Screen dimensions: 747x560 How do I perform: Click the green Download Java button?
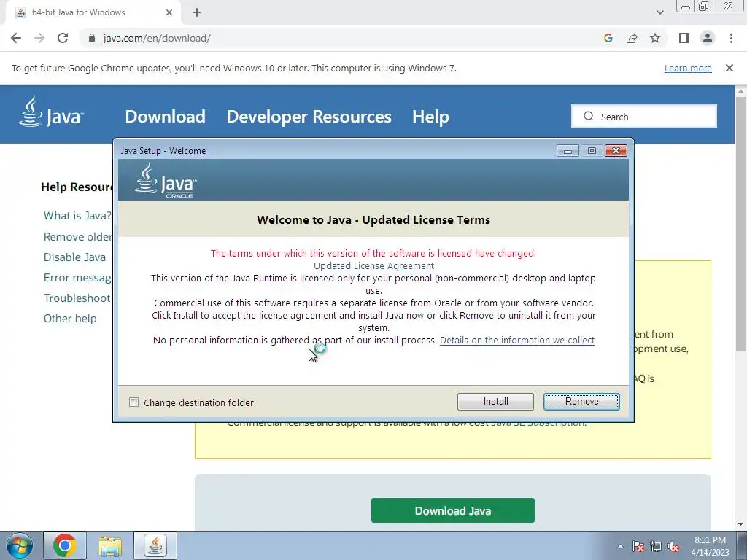[x=452, y=510]
